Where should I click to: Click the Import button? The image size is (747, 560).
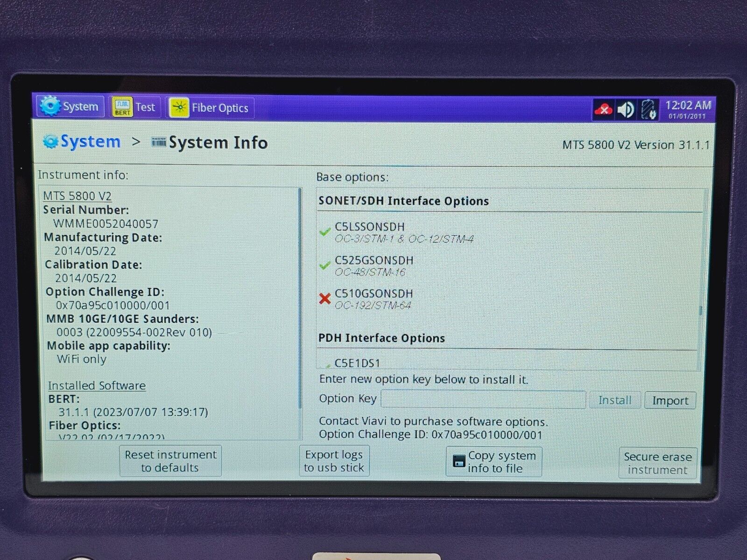(670, 401)
